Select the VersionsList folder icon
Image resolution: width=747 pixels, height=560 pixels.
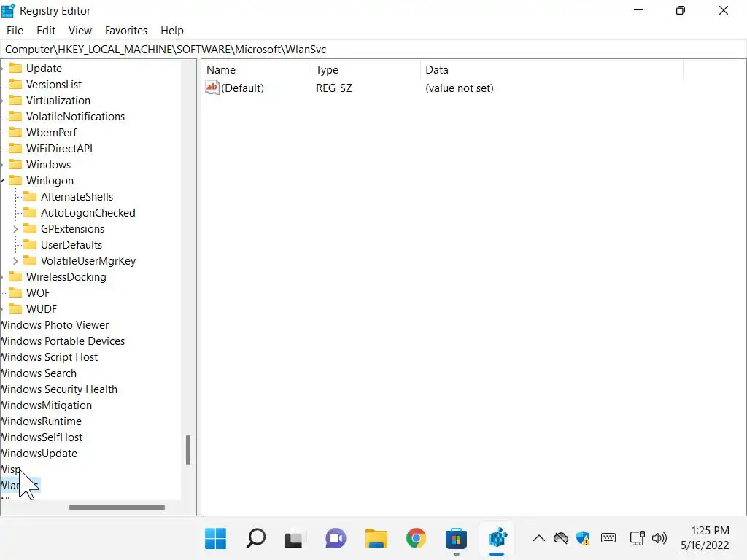click(16, 85)
